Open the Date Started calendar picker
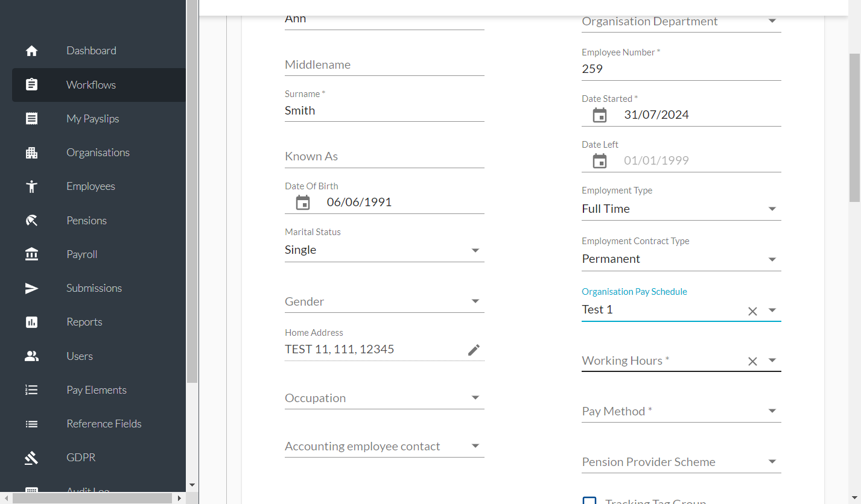 tap(600, 115)
